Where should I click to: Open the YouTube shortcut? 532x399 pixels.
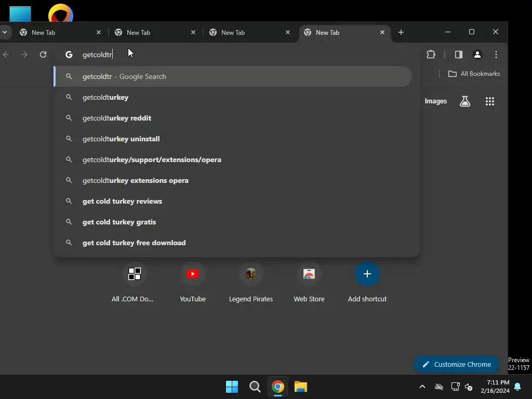coord(193,282)
